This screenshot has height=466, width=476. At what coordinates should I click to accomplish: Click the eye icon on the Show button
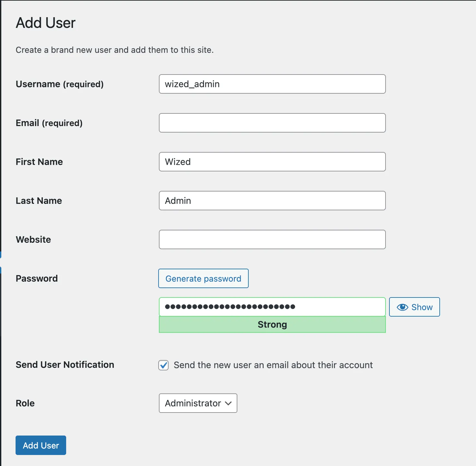[402, 307]
